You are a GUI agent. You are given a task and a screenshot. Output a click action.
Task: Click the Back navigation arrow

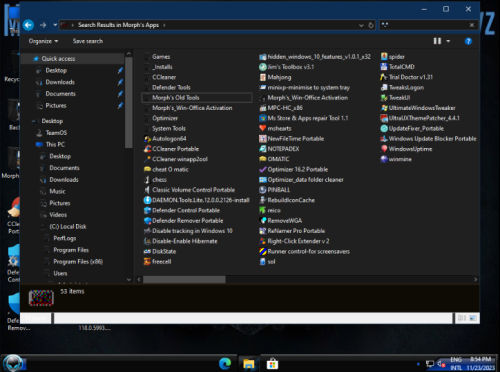click(x=29, y=25)
